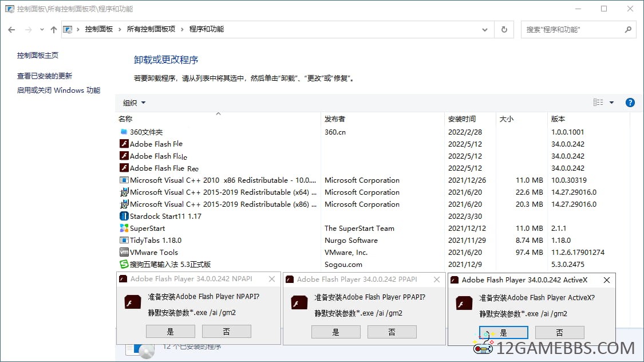This screenshot has height=362, width=644.
Task: Click the control panel icon in address bar
Action: [x=68, y=30]
